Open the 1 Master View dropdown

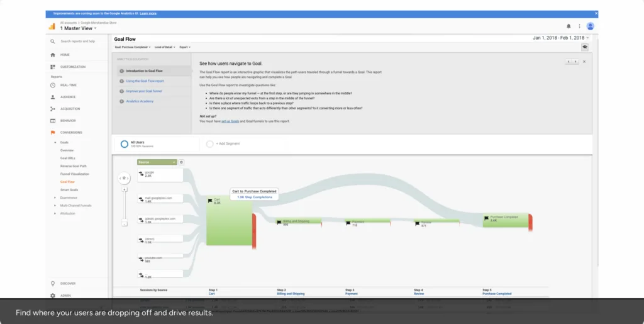tap(79, 28)
